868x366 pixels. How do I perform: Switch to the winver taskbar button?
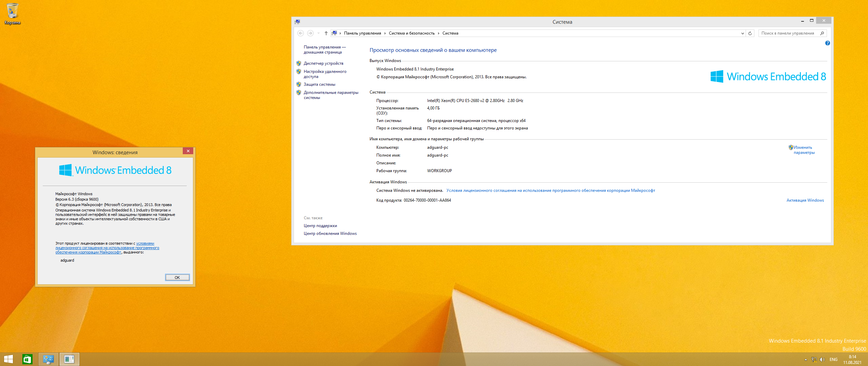[69, 359]
